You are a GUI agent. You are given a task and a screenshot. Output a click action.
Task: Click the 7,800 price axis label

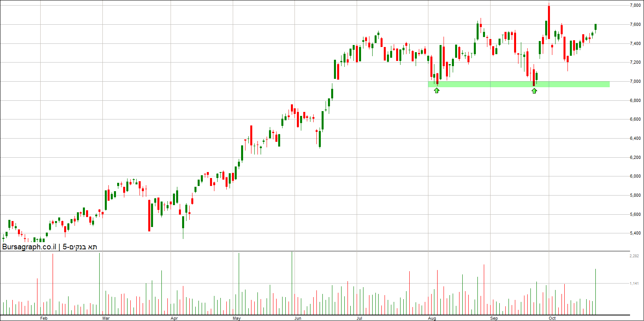pyautogui.click(x=635, y=5)
